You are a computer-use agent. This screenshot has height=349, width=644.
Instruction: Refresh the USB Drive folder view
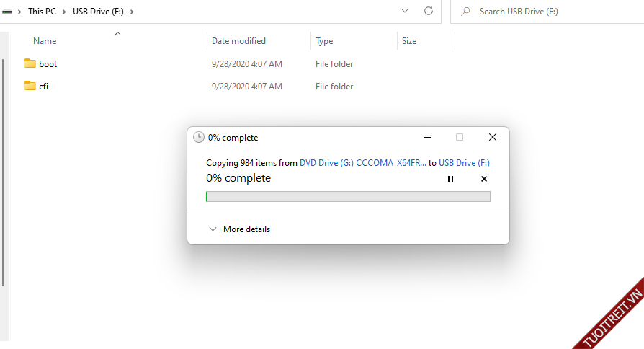429,12
